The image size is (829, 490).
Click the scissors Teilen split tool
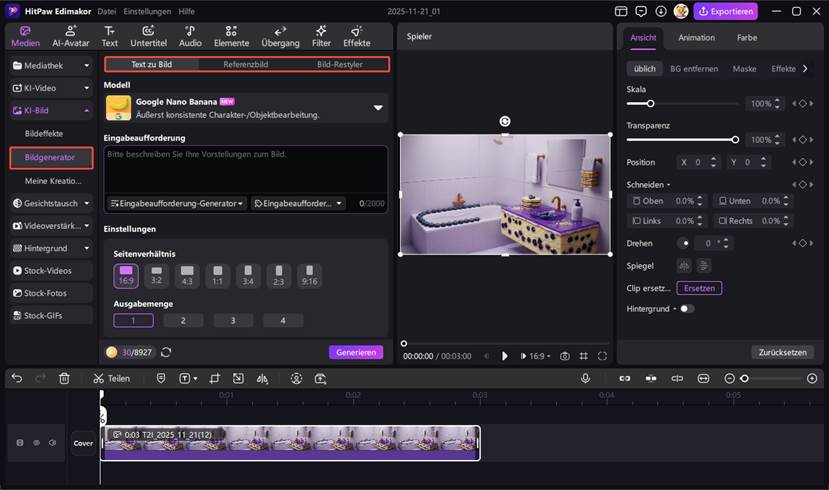(111, 379)
